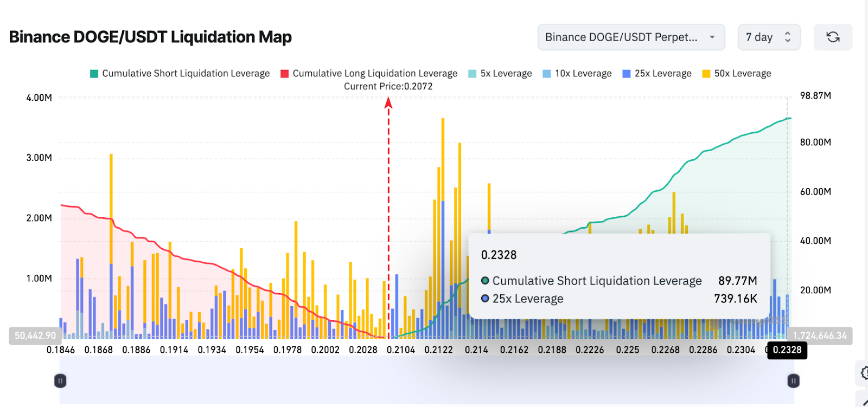Click the caret arrow in the pair dropdown

click(x=712, y=37)
